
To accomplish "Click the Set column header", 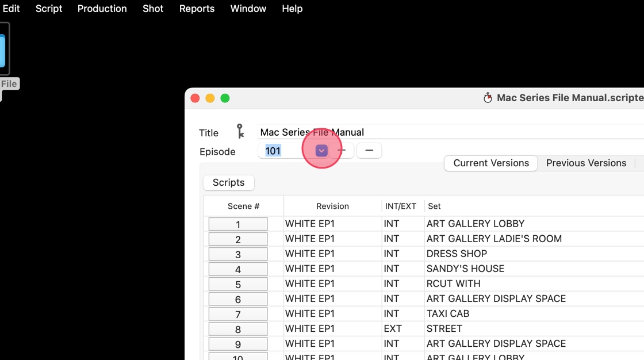I will (x=434, y=206).
